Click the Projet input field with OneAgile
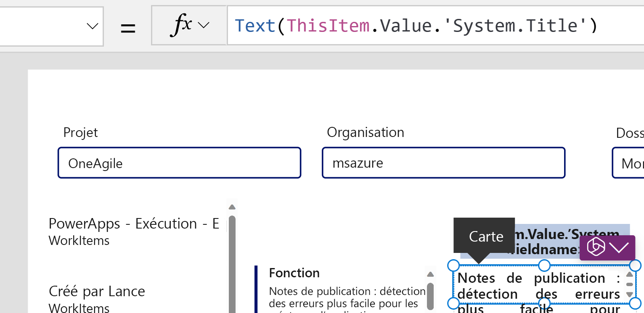644x313 pixels. click(180, 163)
